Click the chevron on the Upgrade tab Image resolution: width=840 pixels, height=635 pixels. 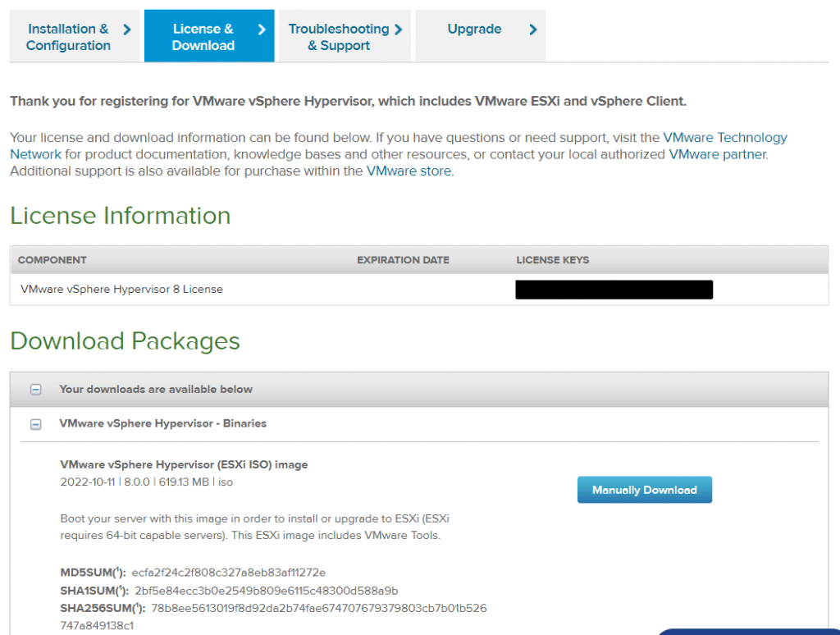pyautogui.click(x=533, y=29)
